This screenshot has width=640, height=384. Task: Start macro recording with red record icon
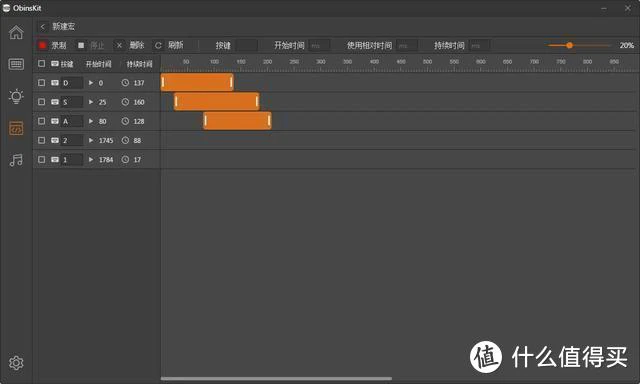pos(42,45)
